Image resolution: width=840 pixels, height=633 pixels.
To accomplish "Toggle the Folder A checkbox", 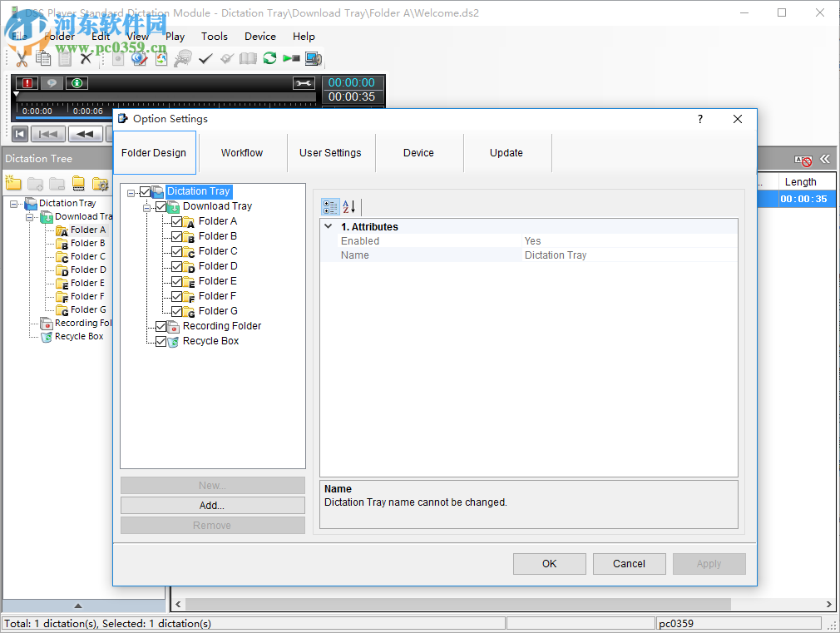I will coord(177,221).
